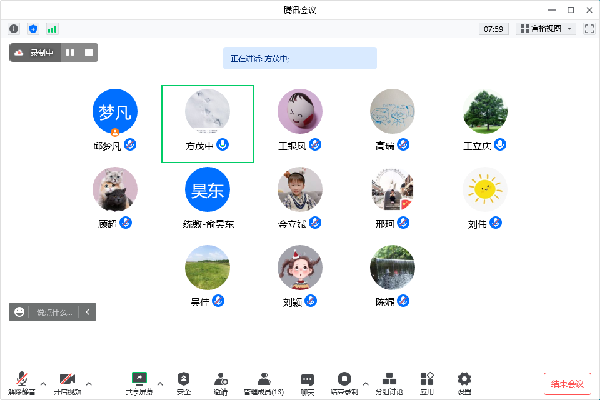Expand video options arrow beside camera
600x400 pixels.
[89, 380]
